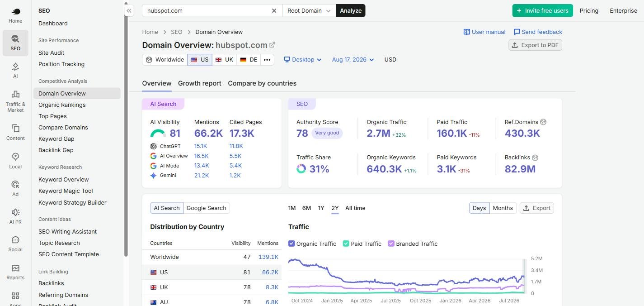The image size is (644, 306).
Task: Click the AI Visibility gauge icon
Action: tap(158, 134)
